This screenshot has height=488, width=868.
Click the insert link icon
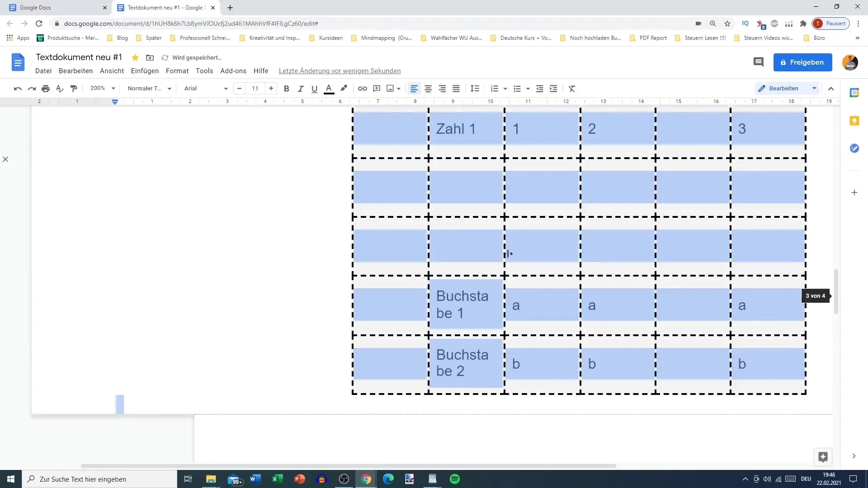pos(363,88)
